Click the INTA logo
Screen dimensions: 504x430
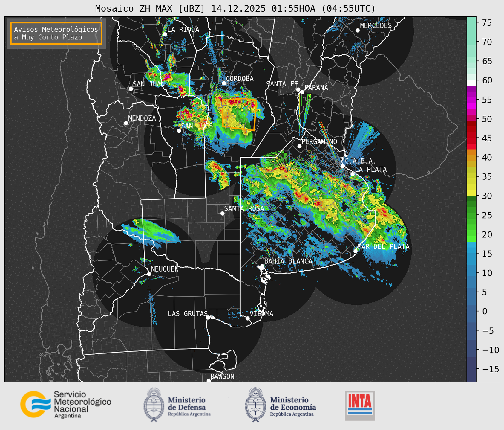coord(360,405)
